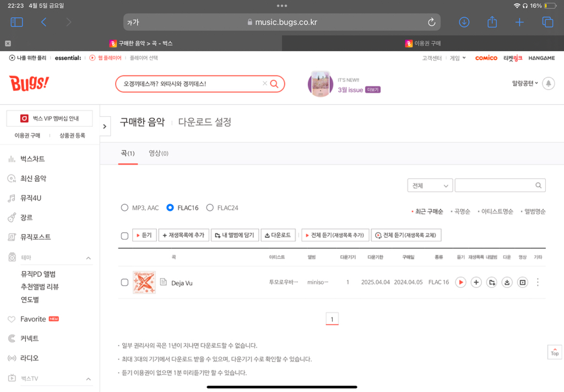Open 웹 플레이어 link
The width and height of the screenshot is (564, 392).
coord(105,58)
